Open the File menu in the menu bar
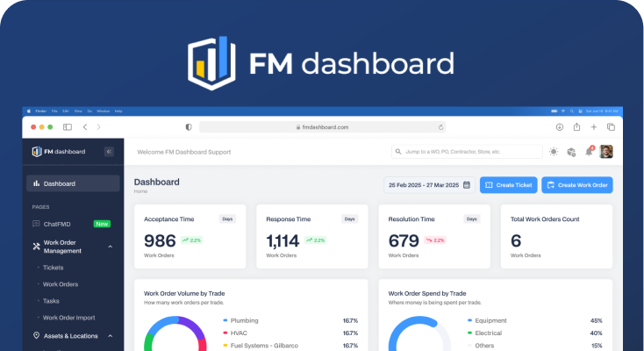The width and height of the screenshot is (644, 351). [x=54, y=111]
